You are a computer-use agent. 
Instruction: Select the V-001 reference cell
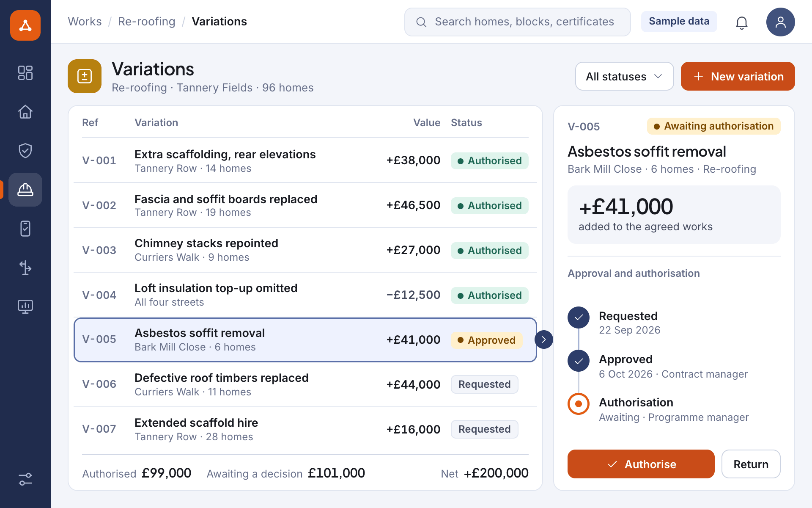[99, 160]
